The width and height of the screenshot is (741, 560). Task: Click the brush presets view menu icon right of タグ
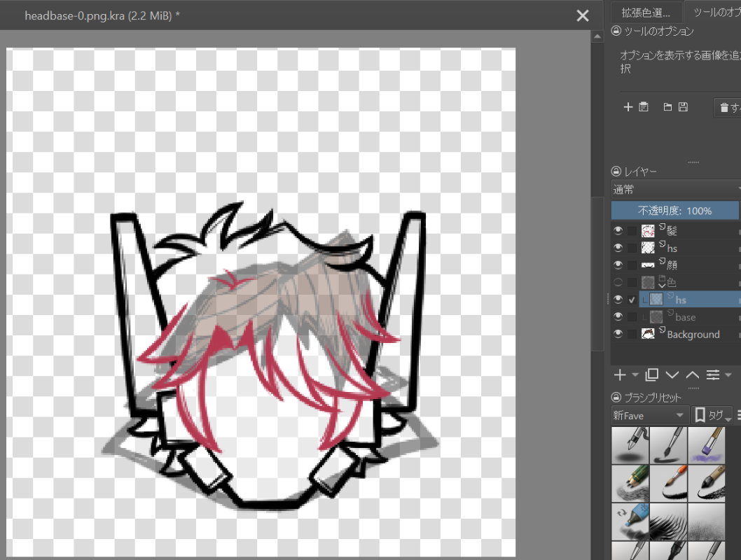(x=739, y=415)
